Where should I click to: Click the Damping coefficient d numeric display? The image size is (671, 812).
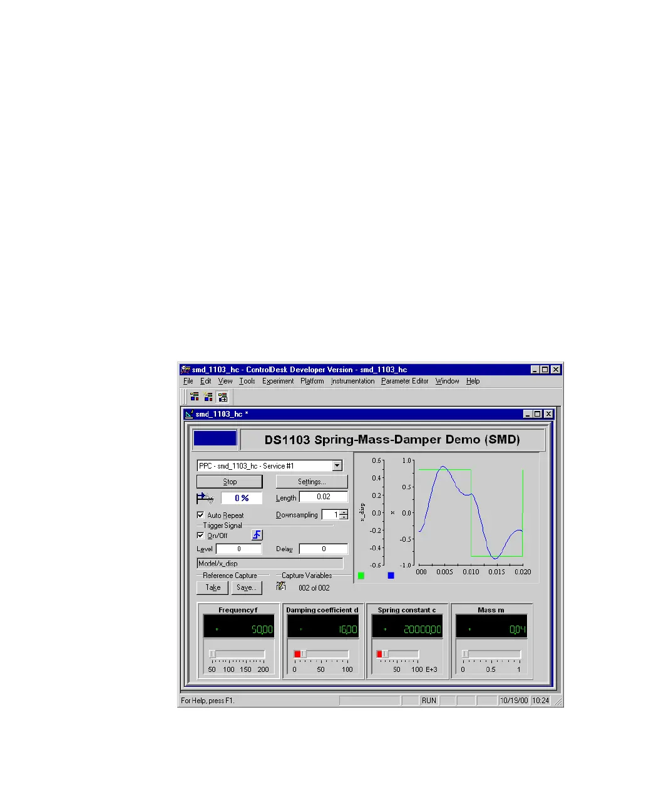pyautogui.click(x=323, y=626)
